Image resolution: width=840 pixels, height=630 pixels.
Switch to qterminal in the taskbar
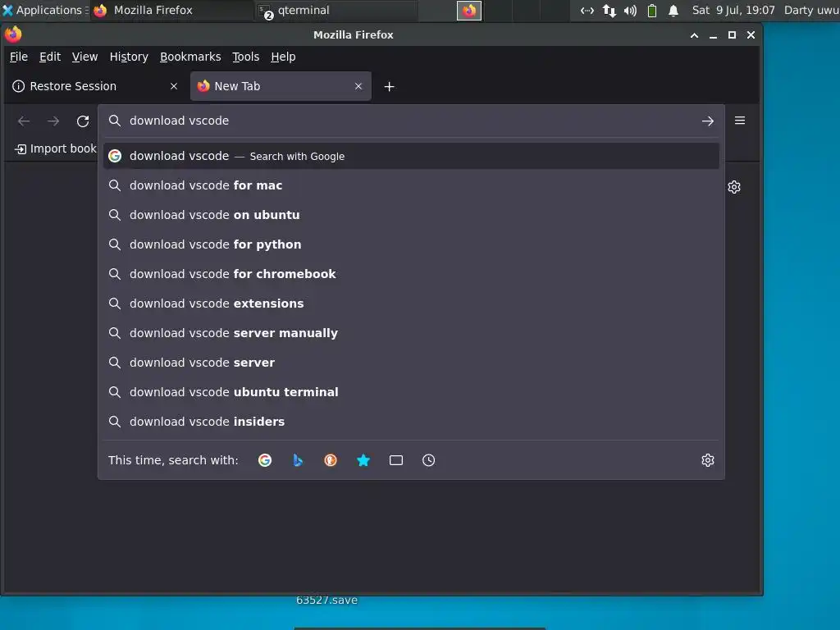pos(335,10)
